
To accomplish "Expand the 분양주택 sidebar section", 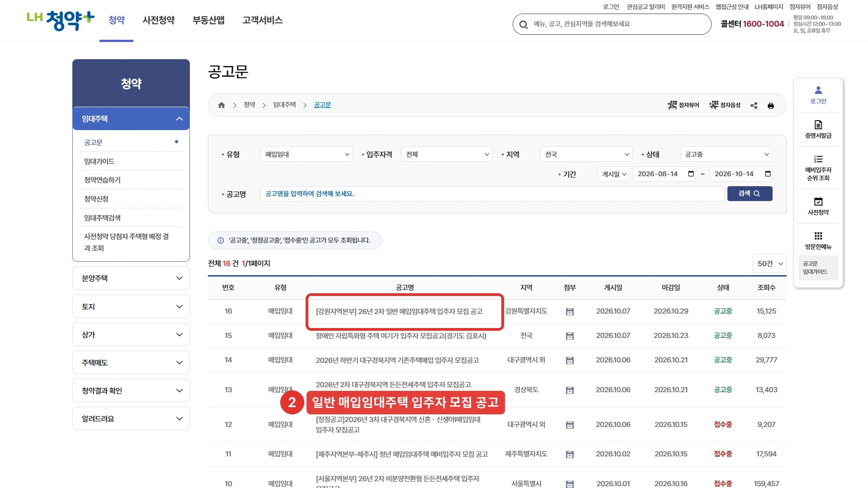I will click(131, 278).
